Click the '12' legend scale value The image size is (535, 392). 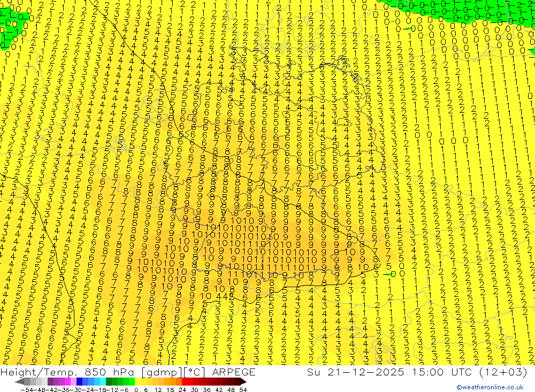(158, 390)
